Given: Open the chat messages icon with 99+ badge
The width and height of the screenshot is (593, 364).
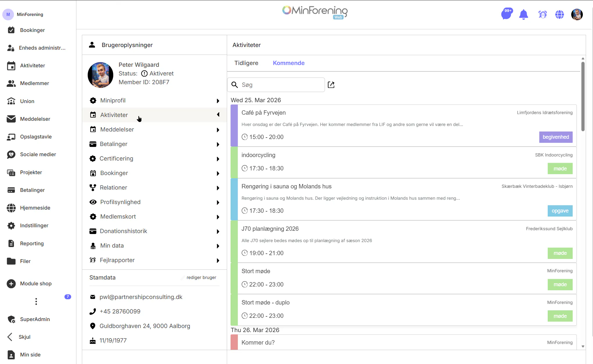Looking at the screenshot, I should click(506, 14).
